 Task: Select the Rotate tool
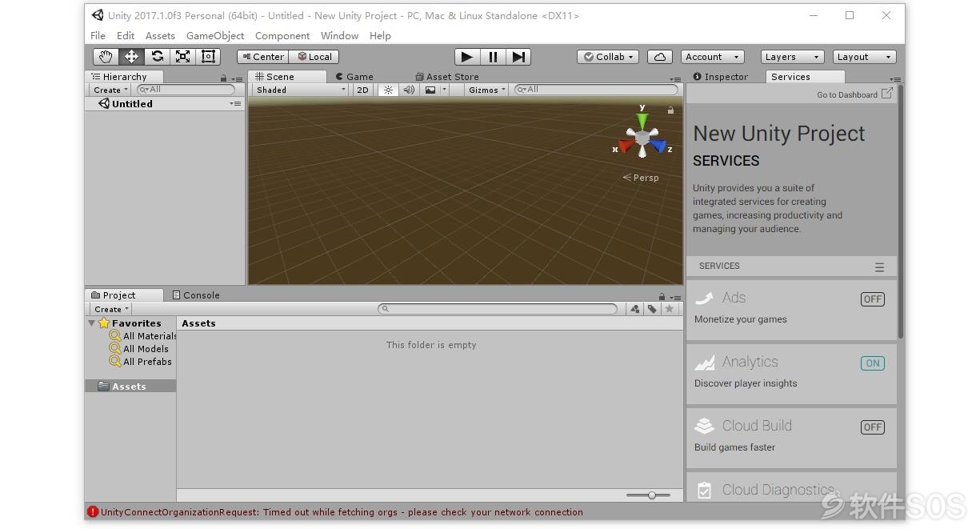157,56
